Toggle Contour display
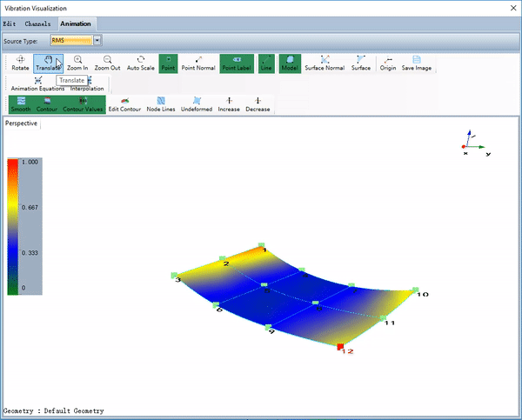The height and width of the screenshot is (420, 522). click(x=47, y=104)
